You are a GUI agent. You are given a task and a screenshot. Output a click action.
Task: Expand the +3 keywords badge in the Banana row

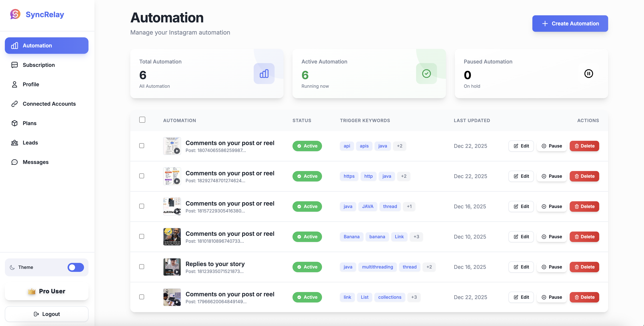(x=416, y=237)
